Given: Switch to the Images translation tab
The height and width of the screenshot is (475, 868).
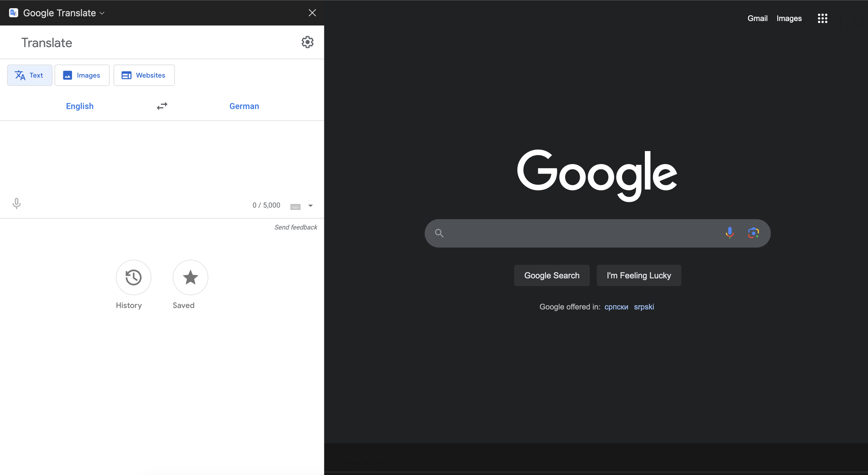Looking at the screenshot, I should pos(82,75).
